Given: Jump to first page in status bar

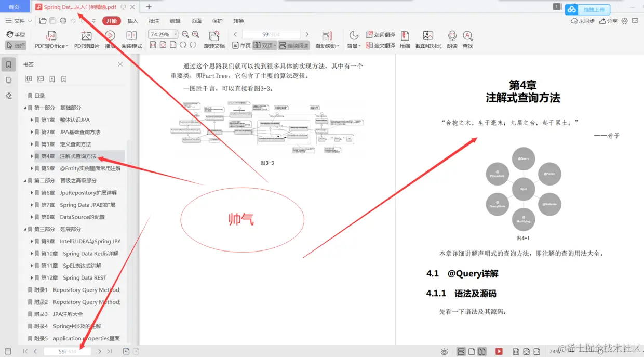Looking at the screenshot, I should pyautogui.click(x=25, y=351).
